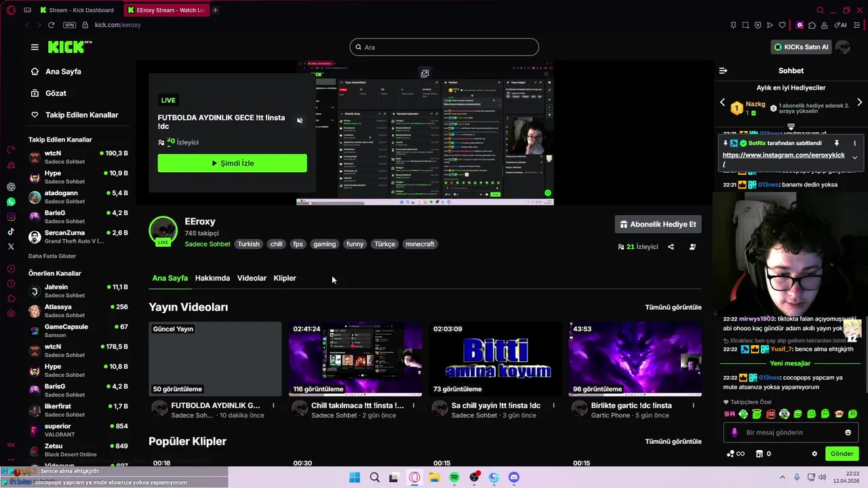Click the minecraft tag chip
Screen dimensions: 868x488
[x=420, y=244]
